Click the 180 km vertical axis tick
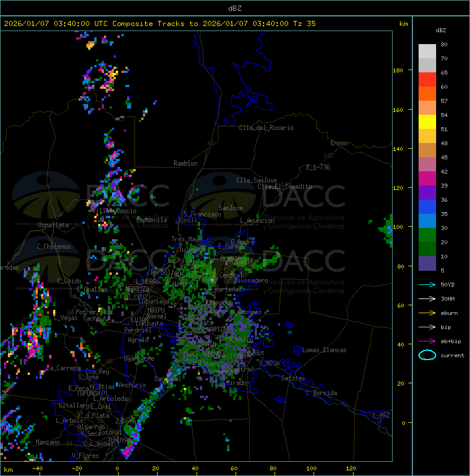The width and height of the screenshot is (470, 476). pos(398,71)
